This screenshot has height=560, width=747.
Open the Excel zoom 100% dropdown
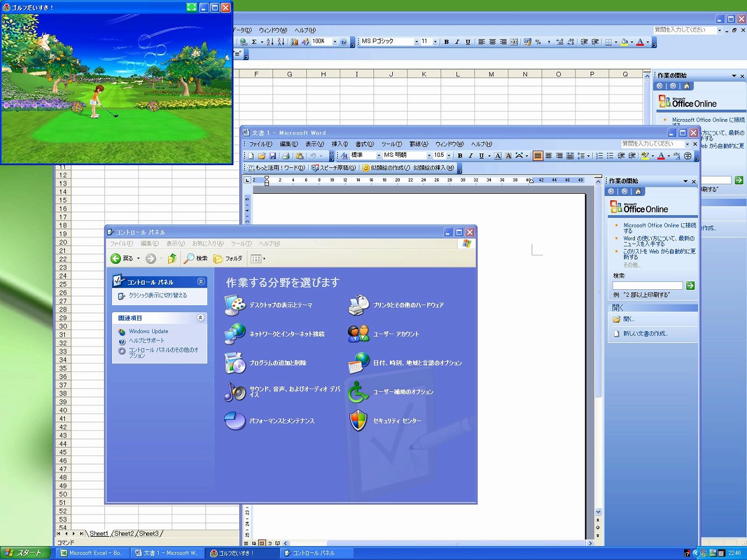(334, 42)
